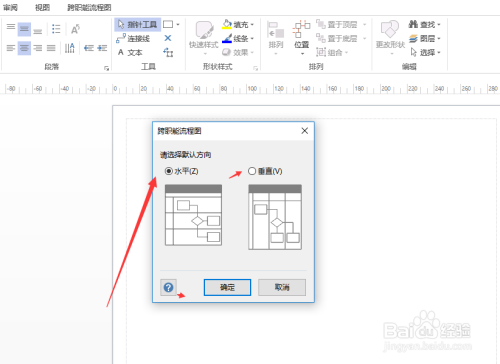This screenshot has height=364, width=500.
Task: Open the 置于顶层 dropdown arrow
Action: [x=364, y=25]
